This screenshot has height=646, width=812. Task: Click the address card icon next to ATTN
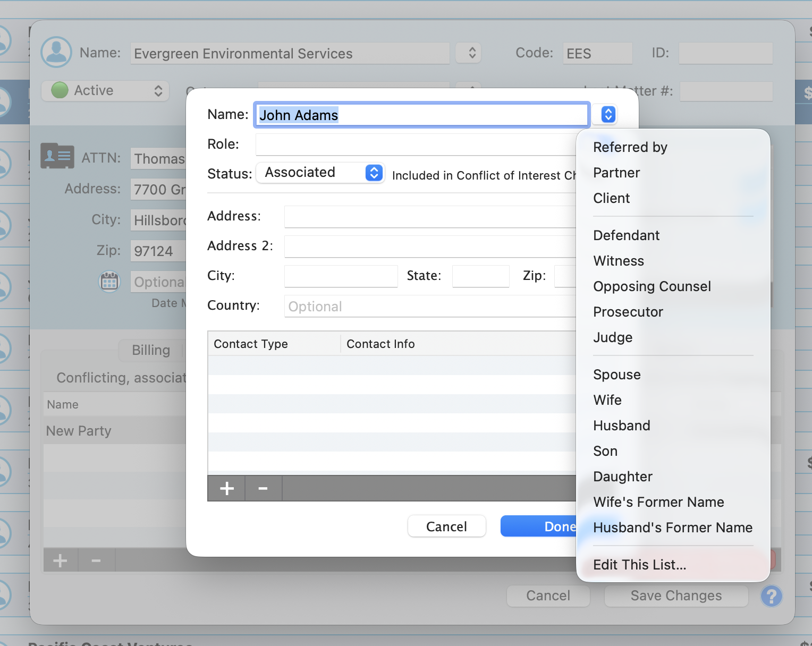click(57, 156)
